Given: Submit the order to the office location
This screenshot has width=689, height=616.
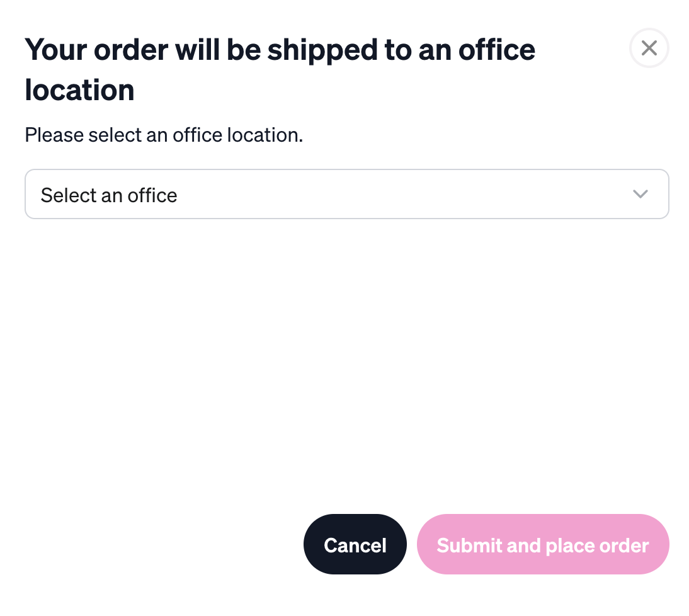Looking at the screenshot, I should pos(543,544).
